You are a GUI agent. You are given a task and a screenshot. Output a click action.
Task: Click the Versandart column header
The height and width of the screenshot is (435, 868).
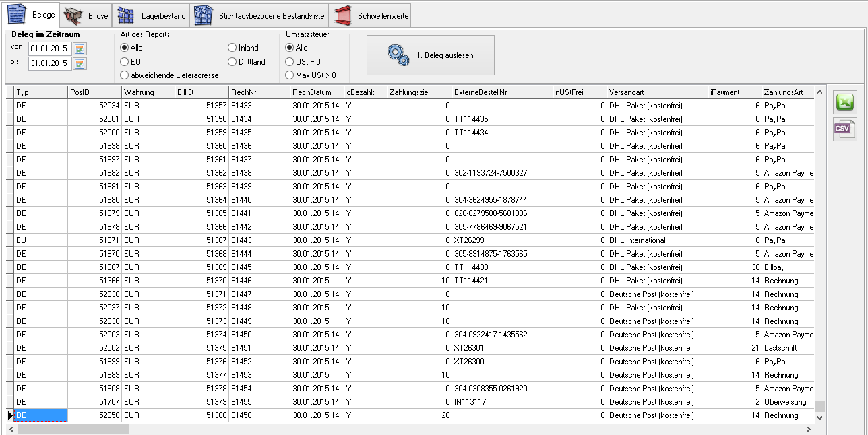coord(656,92)
